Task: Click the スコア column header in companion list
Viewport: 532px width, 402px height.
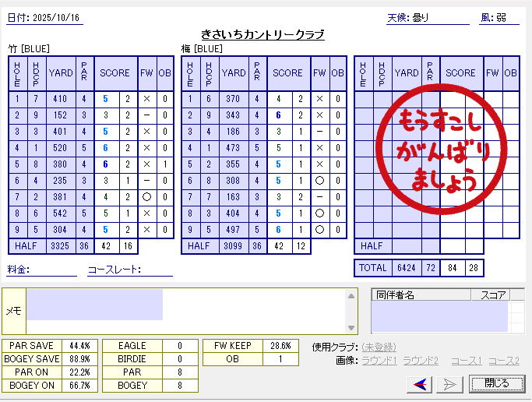Action: click(x=495, y=294)
